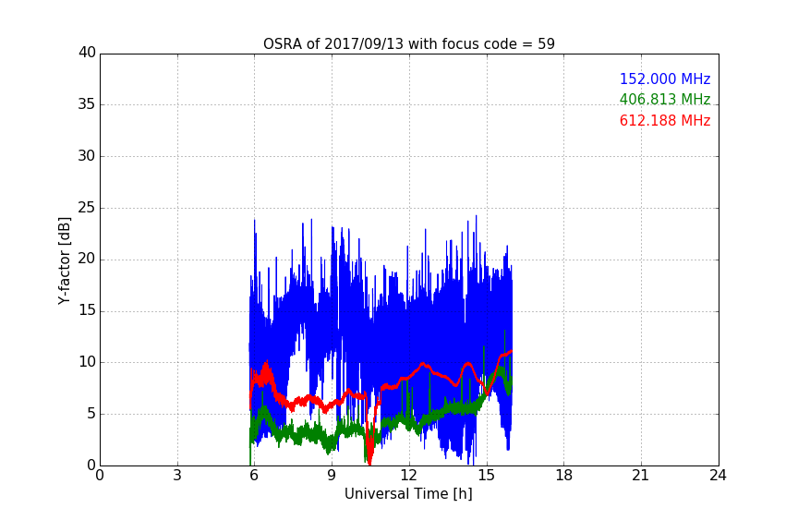This screenshot has width=798, height=532.
Task: Click the x-axis tick value 24
Action: pos(718,476)
